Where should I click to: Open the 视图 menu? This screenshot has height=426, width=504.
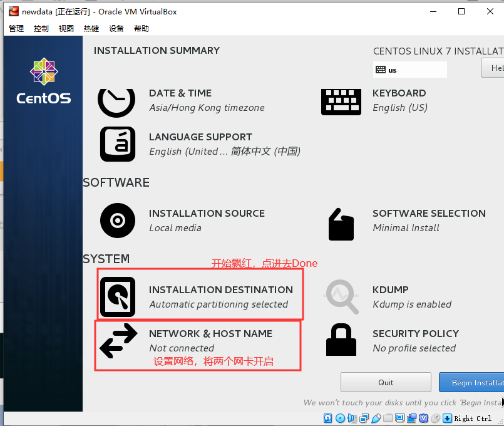click(x=66, y=28)
